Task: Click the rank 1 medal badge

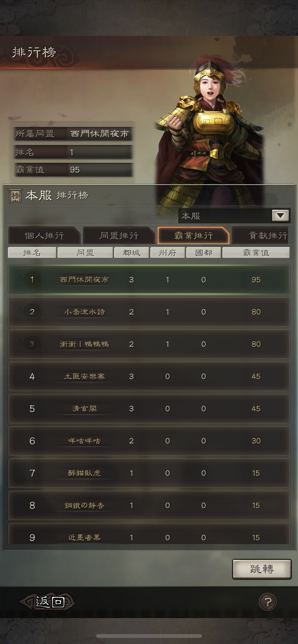Action: 32,280
